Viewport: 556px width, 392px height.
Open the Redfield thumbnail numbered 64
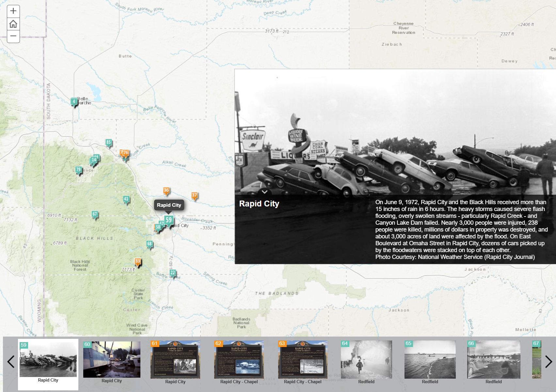pyautogui.click(x=366, y=360)
